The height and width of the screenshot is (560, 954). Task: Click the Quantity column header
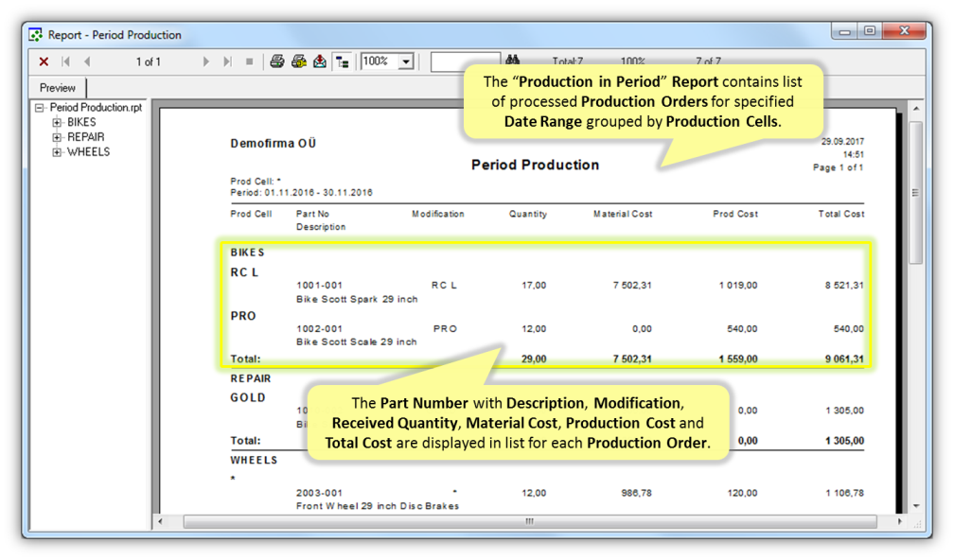pyautogui.click(x=528, y=214)
